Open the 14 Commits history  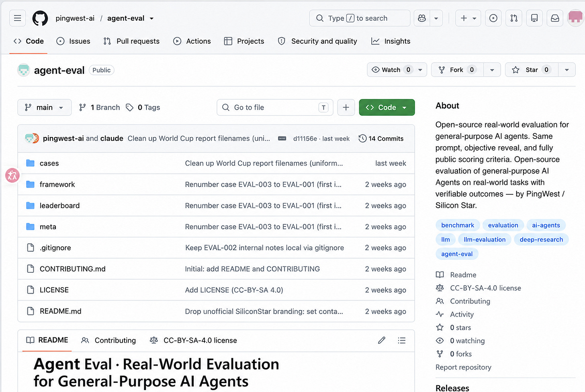coord(381,139)
